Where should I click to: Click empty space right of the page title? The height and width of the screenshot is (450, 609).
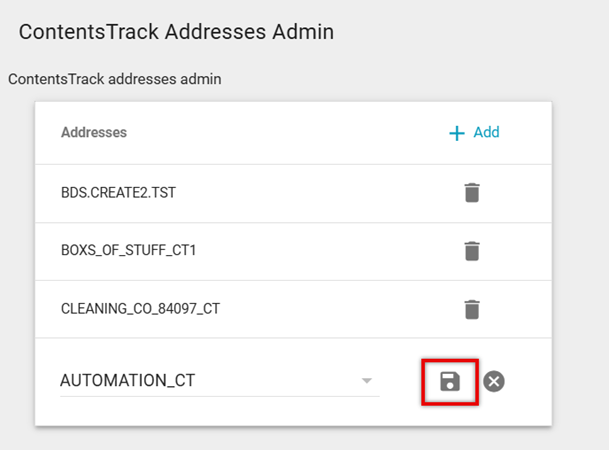pos(470,32)
